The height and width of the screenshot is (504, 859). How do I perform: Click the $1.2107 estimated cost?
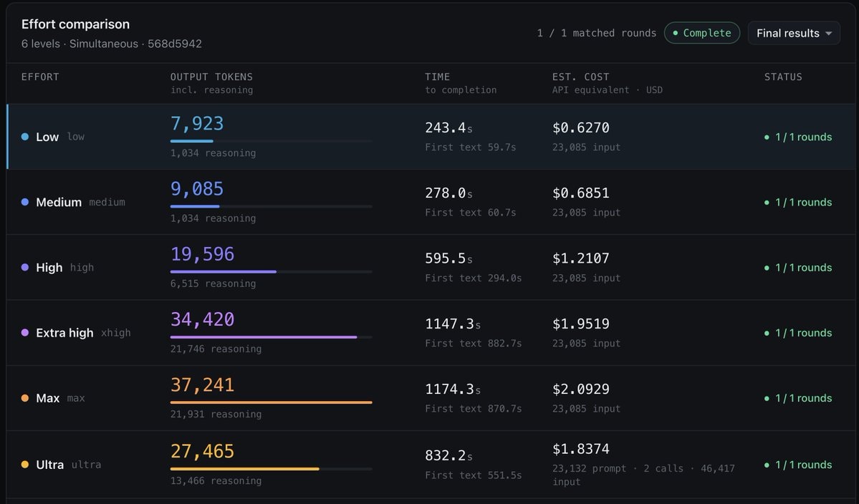(x=581, y=258)
